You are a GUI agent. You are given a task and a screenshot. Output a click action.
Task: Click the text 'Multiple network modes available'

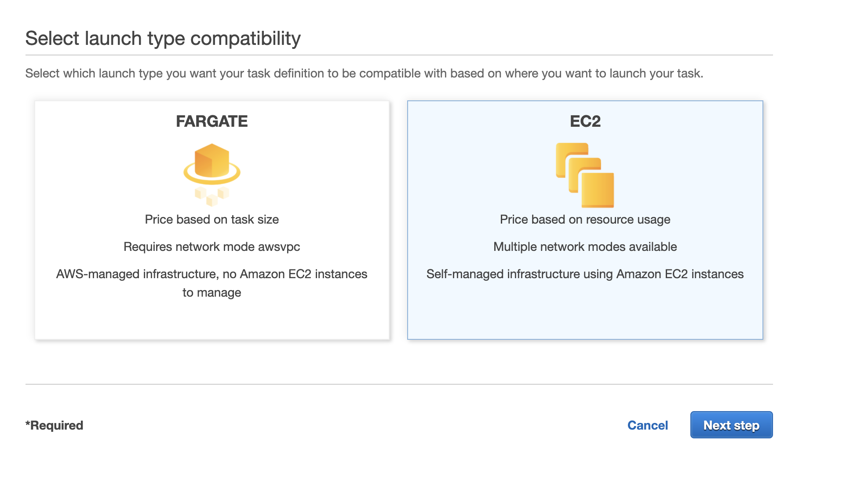point(585,247)
